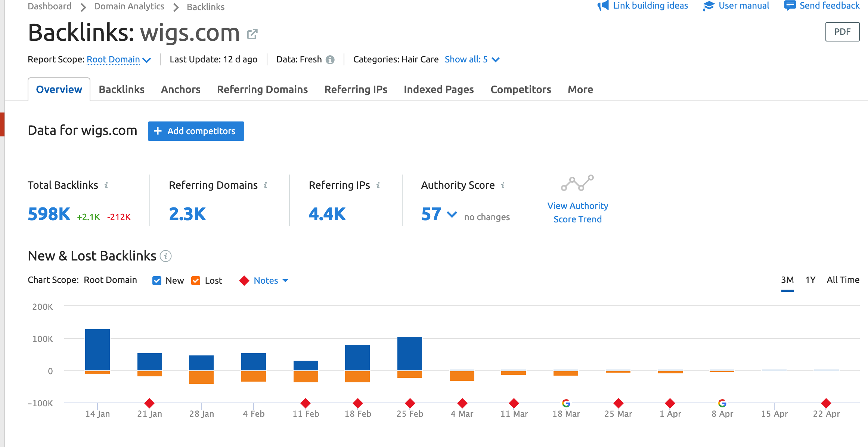Click the +2.1K new backlinks figure
Viewport: 868px width, 447px height.
click(89, 217)
